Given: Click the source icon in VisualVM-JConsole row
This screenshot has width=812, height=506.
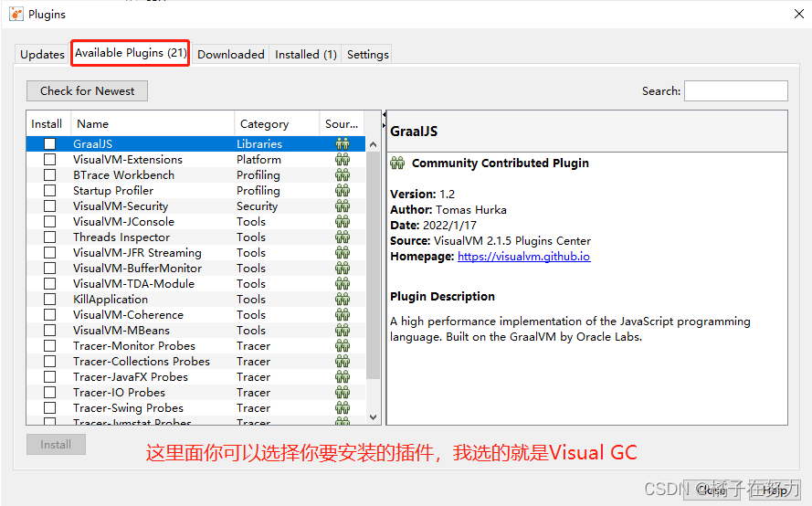Looking at the screenshot, I should point(343,222).
